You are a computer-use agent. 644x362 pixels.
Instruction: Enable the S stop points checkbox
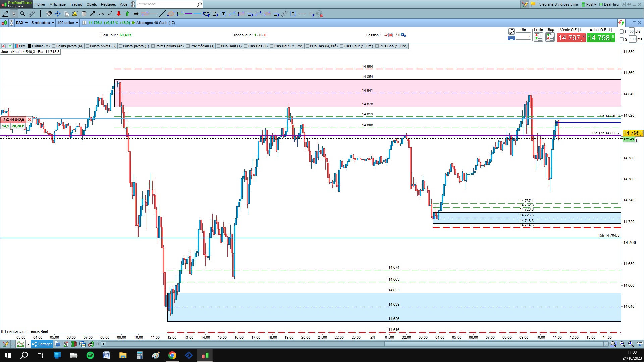(622, 39)
